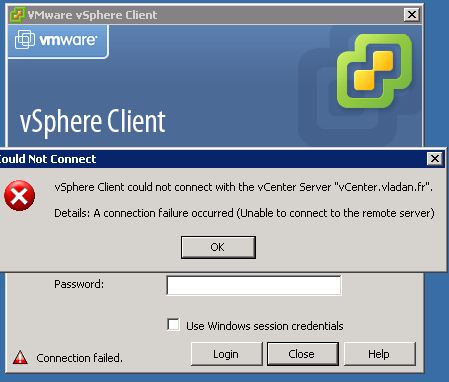The width and height of the screenshot is (449, 382).
Task: Select the "Connection failed." status text
Action: (79, 358)
